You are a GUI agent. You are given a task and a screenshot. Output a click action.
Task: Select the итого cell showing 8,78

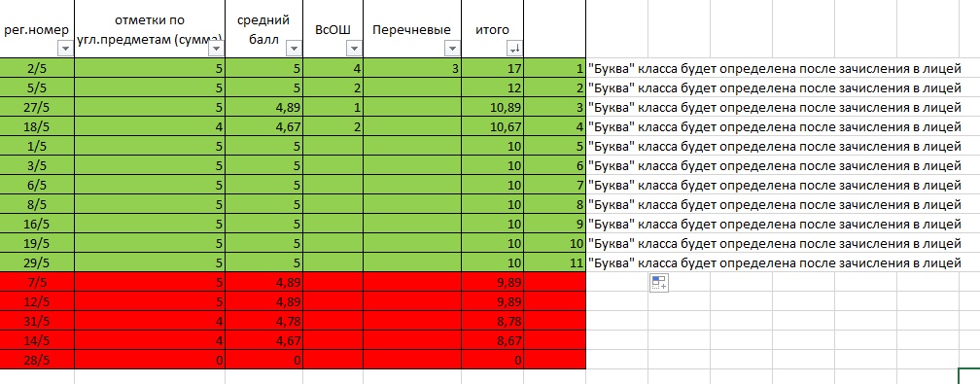click(x=493, y=321)
